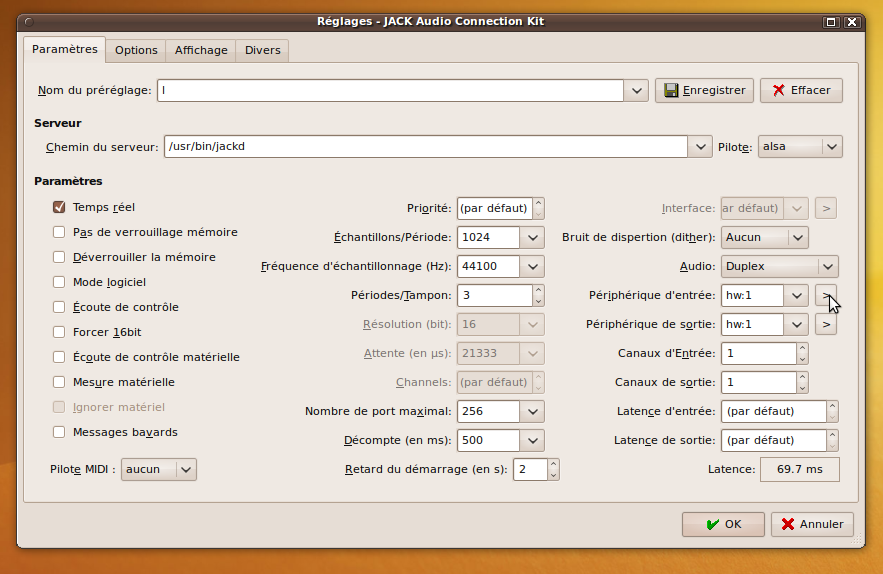Click the Effacer delete button

pos(800,91)
